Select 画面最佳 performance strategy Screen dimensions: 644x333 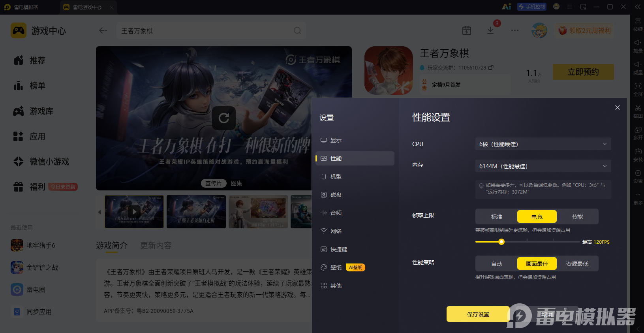[x=537, y=263]
